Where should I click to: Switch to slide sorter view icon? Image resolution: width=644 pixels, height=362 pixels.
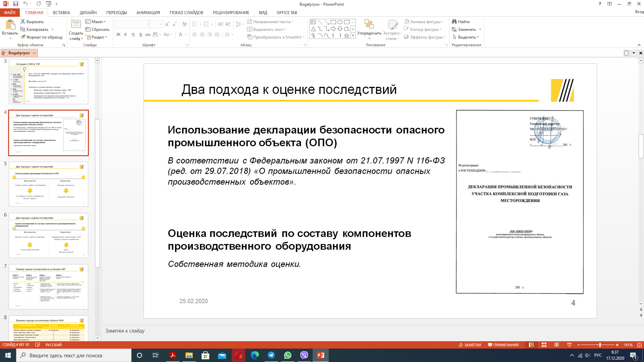pyautogui.click(x=544, y=345)
